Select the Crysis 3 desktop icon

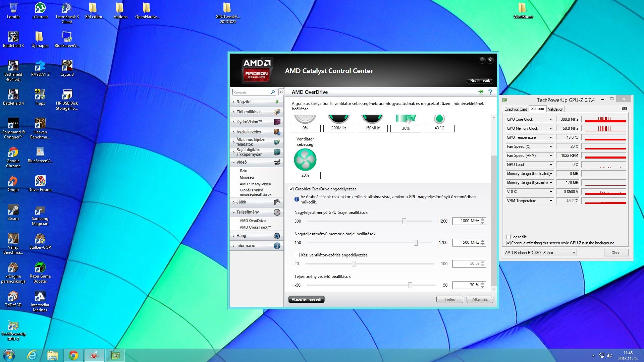click(x=67, y=68)
